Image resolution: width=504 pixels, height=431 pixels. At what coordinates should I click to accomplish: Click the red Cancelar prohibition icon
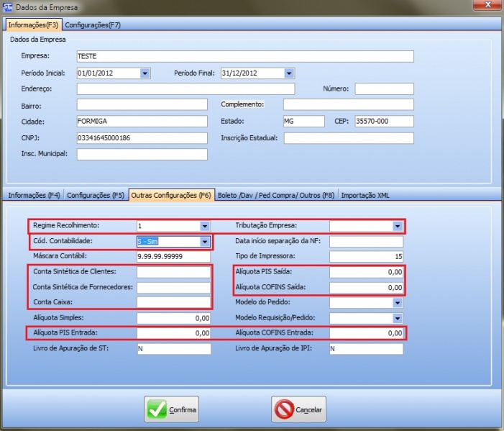tap(284, 409)
